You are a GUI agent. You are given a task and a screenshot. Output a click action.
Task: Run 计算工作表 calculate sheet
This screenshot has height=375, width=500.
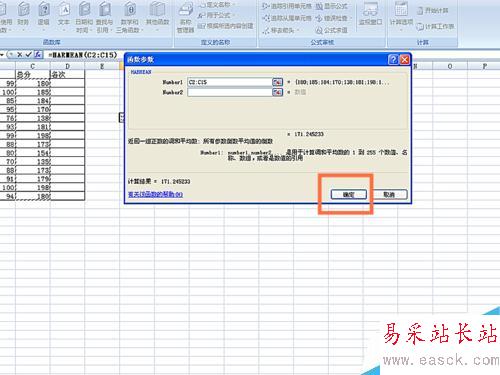point(435,26)
